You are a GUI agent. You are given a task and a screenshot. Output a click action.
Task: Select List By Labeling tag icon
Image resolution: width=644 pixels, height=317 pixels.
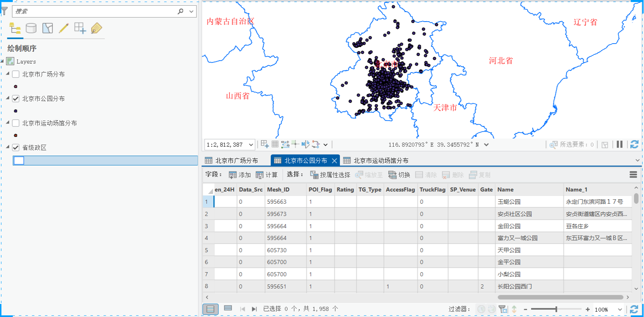point(96,28)
